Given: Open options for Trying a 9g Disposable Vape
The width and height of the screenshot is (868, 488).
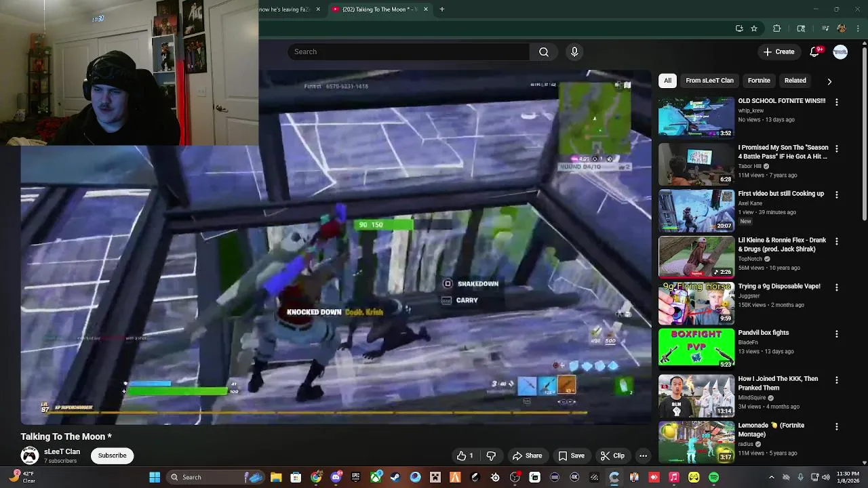Looking at the screenshot, I should coord(836,287).
